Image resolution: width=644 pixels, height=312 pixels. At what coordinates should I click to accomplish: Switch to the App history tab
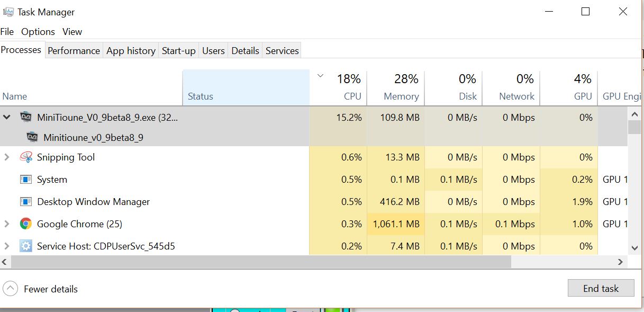(x=131, y=51)
